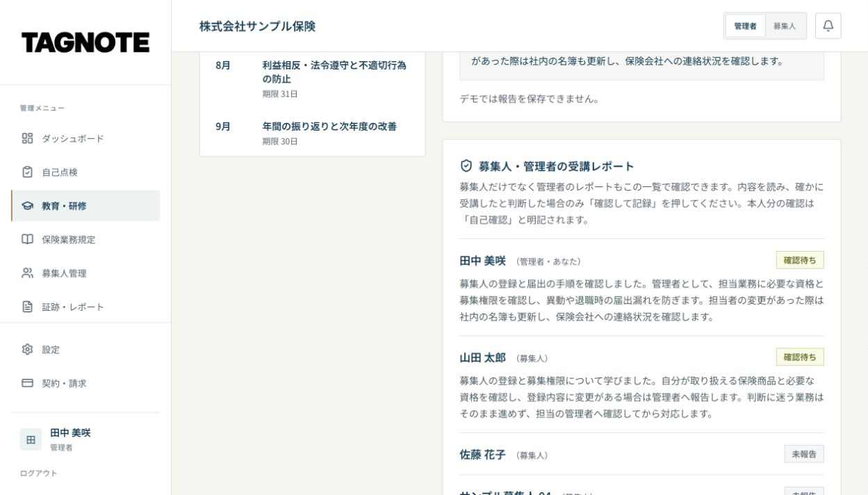
Task: Click the 期限 30日 label
Action: (280, 141)
